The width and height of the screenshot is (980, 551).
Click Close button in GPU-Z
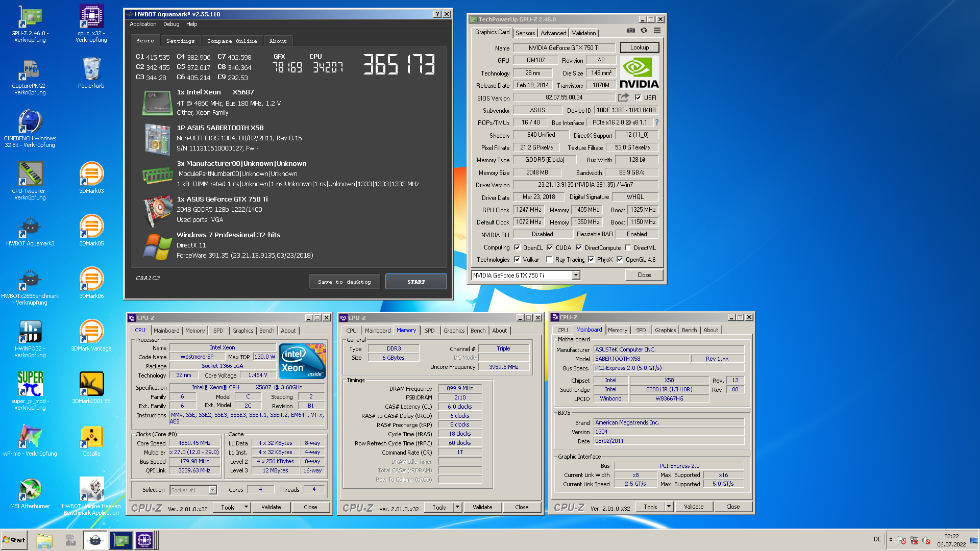coord(644,275)
